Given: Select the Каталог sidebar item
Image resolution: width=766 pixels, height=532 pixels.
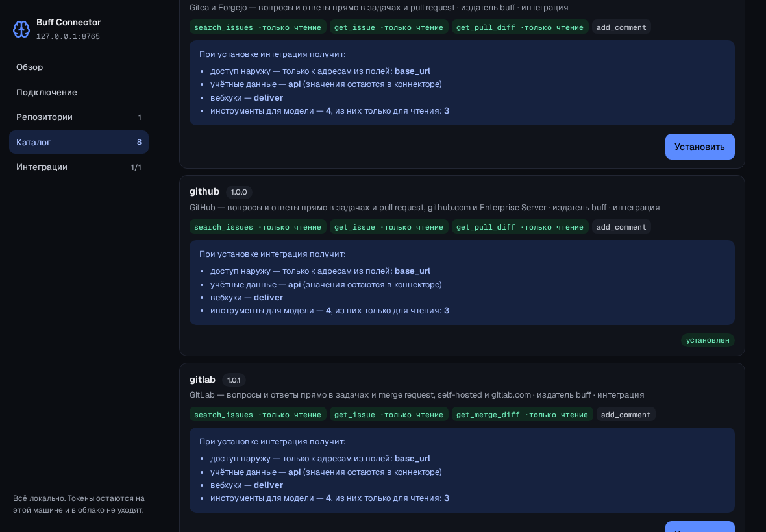Looking at the screenshot, I should [79, 142].
